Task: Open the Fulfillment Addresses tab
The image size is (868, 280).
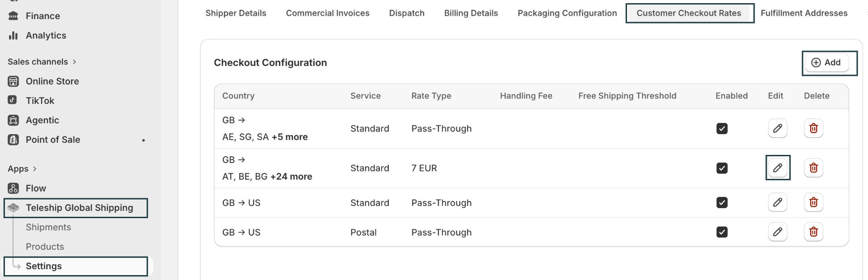Action: (x=804, y=13)
